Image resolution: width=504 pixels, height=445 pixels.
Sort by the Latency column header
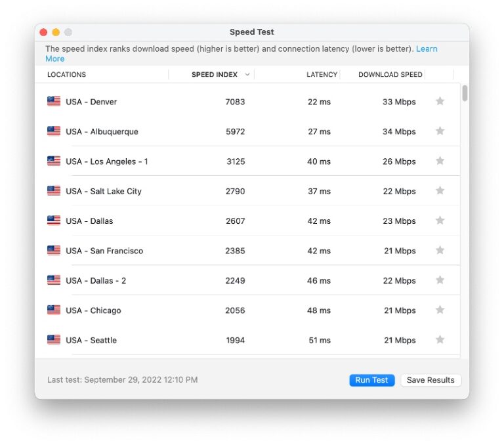[322, 75]
